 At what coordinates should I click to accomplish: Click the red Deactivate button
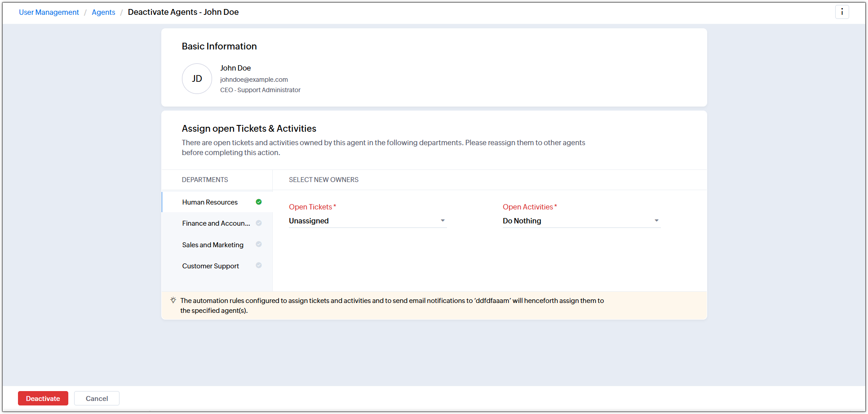point(43,398)
